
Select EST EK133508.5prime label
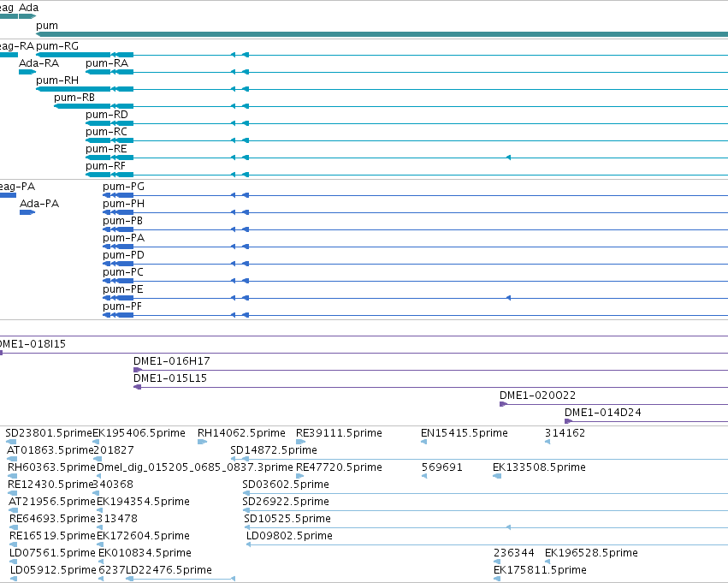click(539, 467)
